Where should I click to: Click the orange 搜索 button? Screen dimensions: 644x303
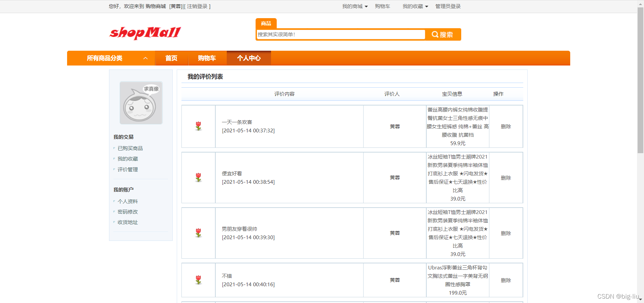pos(443,34)
